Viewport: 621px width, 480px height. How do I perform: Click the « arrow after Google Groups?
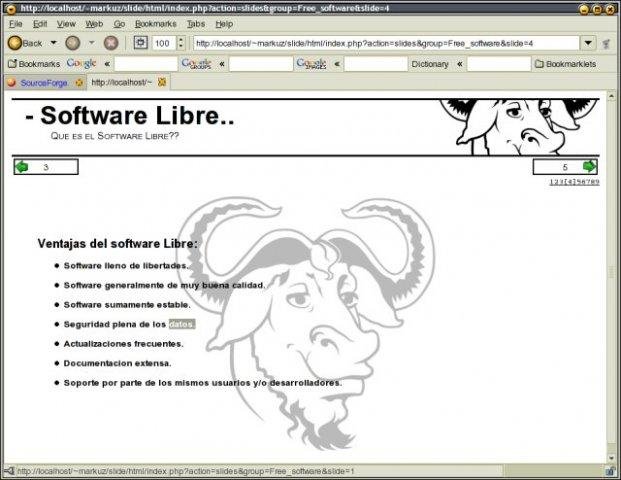(x=222, y=64)
